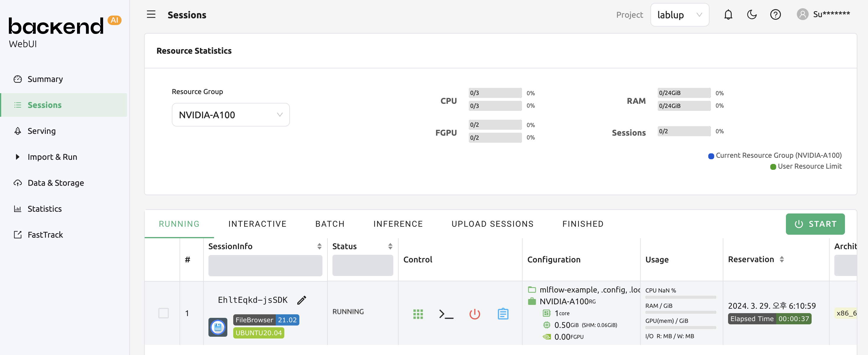The width and height of the screenshot is (868, 355).
Task: Click the START session button
Action: click(x=815, y=224)
